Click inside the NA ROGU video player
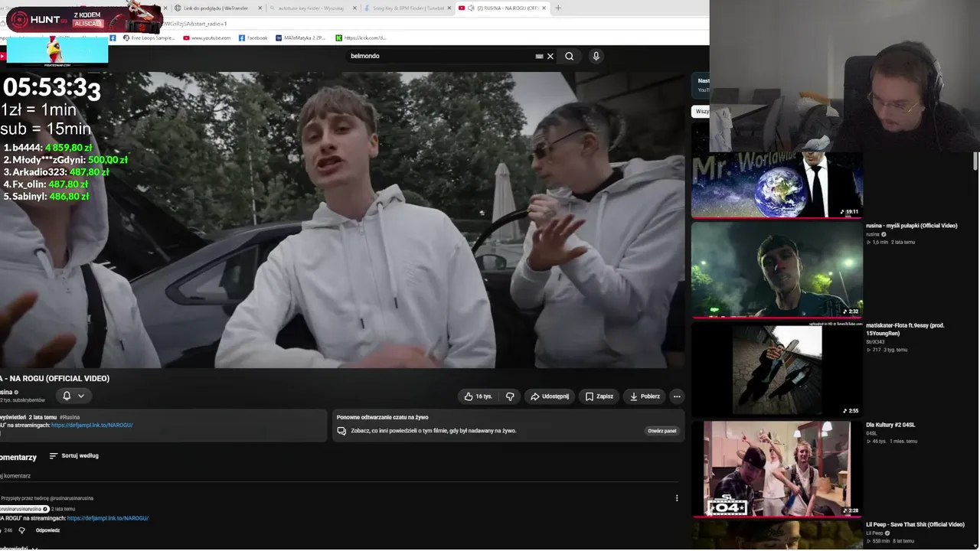The width and height of the screenshot is (980, 551). (342, 220)
